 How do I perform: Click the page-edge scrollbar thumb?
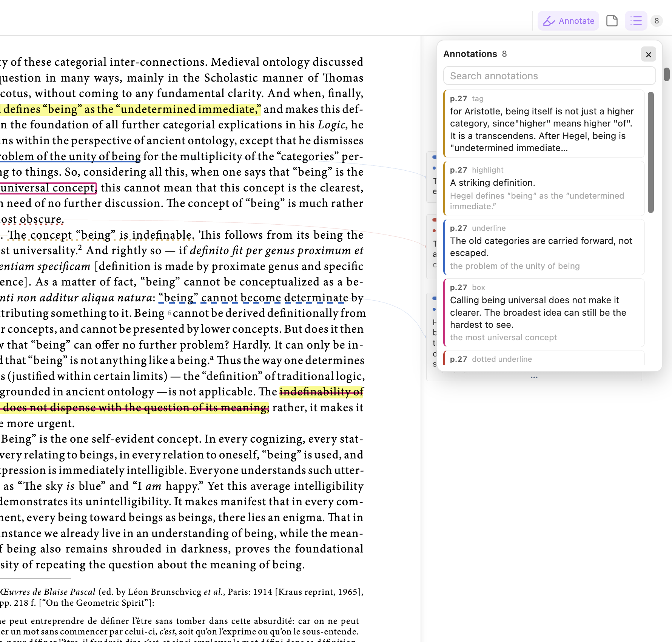pos(667,74)
